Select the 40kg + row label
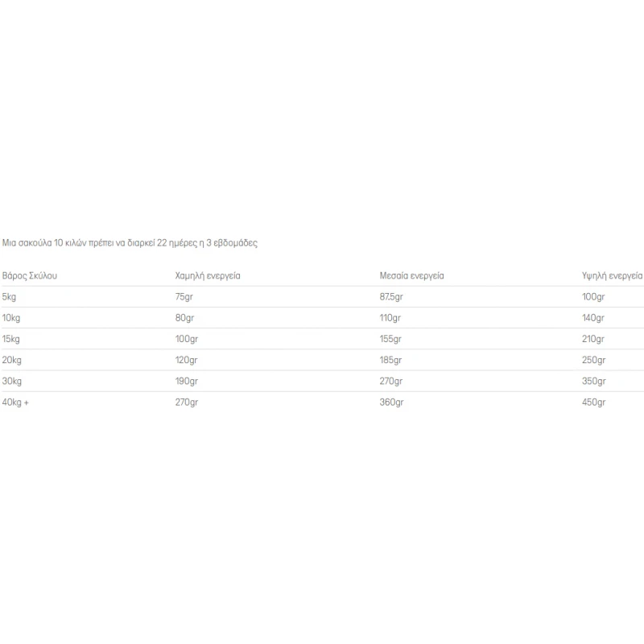The width and height of the screenshot is (644, 644). click(x=15, y=402)
